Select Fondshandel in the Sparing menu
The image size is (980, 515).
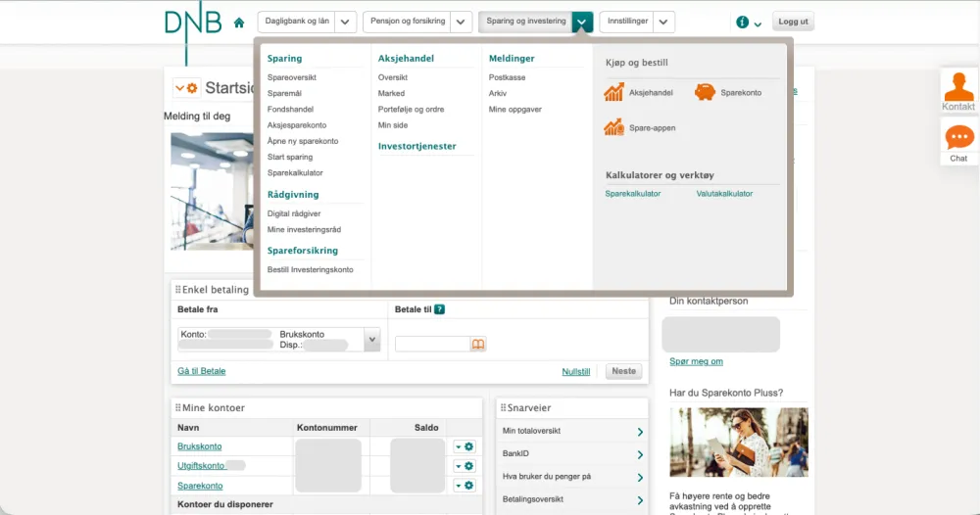(x=291, y=110)
